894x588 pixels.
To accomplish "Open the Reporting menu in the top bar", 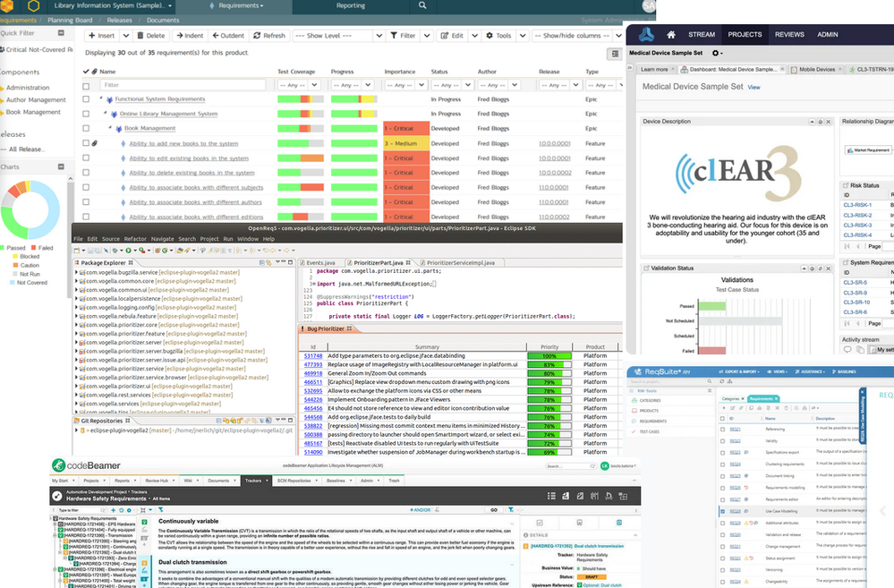I will (x=351, y=5).
